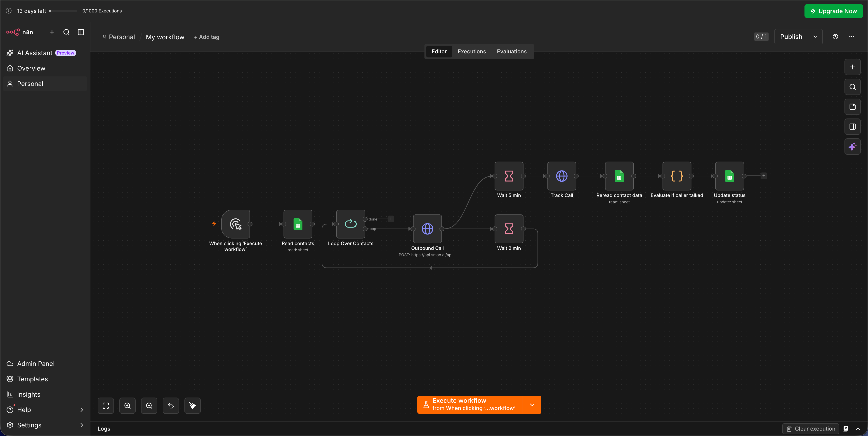Select the Loop Over Contacts node
868x436 pixels.
(x=350, y=224)
